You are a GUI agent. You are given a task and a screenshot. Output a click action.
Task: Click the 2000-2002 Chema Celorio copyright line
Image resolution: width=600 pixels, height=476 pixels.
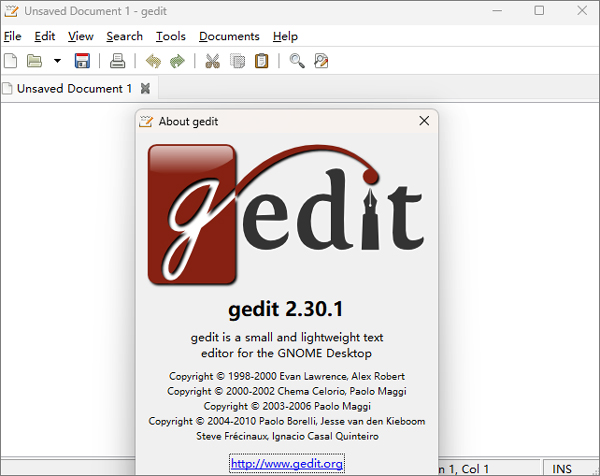tap(287, 391)
